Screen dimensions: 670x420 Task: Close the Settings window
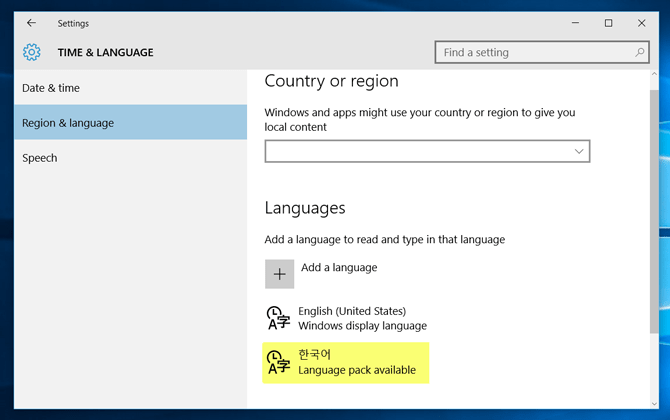pyautogui.click(x=641, y=23)
